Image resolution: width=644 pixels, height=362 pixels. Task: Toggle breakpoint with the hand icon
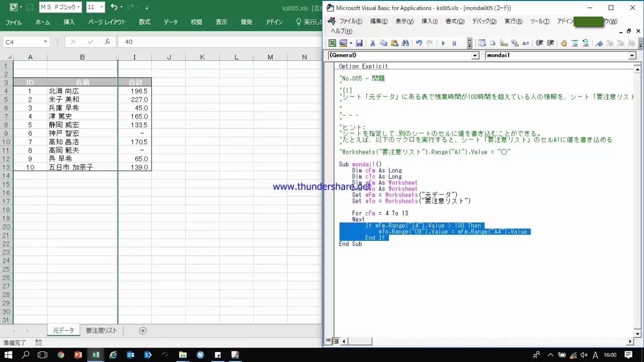pos(563,43)
